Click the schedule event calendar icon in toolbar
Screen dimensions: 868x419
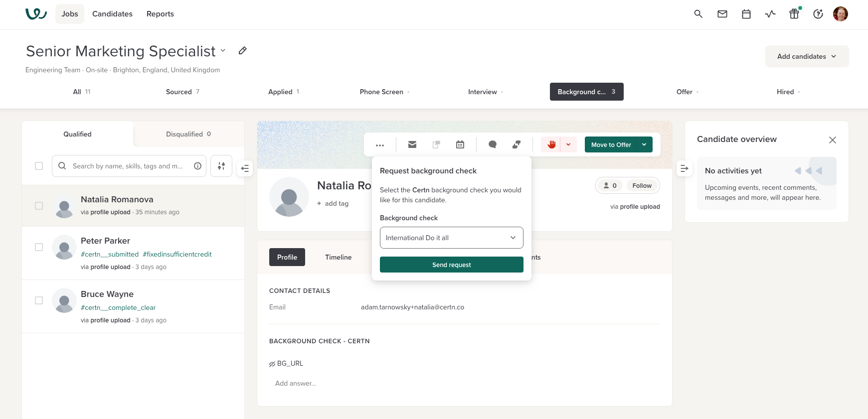pyautogui.click(x=460, y=144)
